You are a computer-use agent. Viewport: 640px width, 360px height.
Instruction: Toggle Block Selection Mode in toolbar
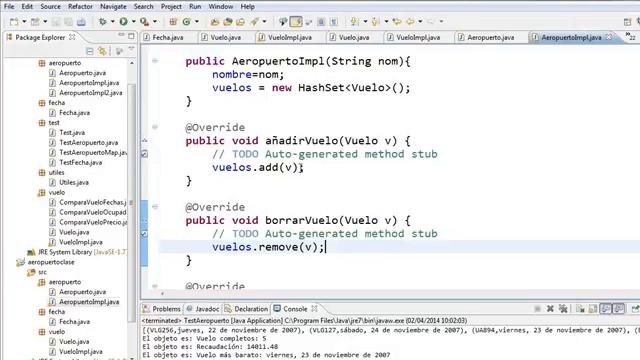click(x=321, y=22)
